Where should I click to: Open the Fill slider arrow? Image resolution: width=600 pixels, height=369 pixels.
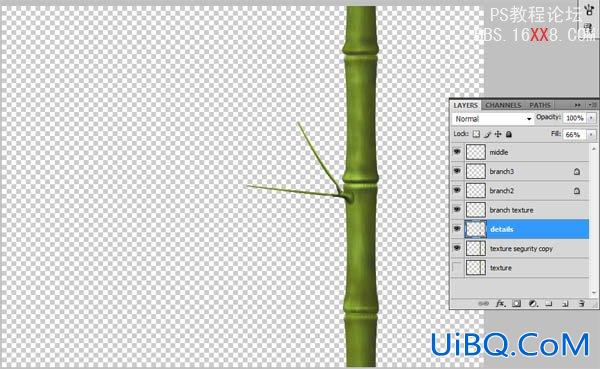tap(592, 135)
